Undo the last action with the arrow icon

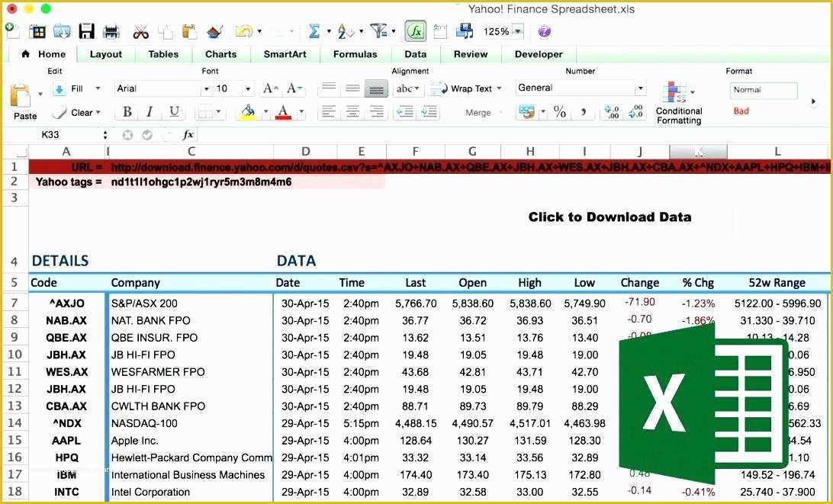(244, 32)
